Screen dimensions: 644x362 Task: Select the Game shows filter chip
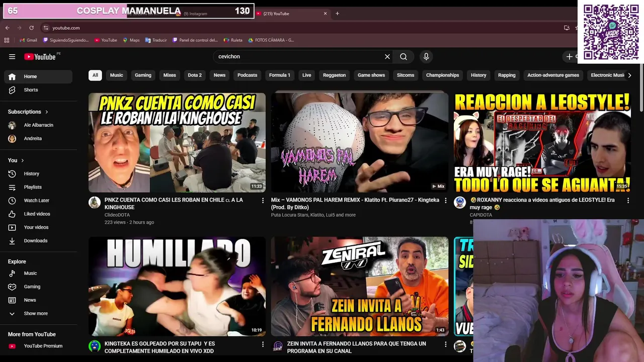coord(371,75)
